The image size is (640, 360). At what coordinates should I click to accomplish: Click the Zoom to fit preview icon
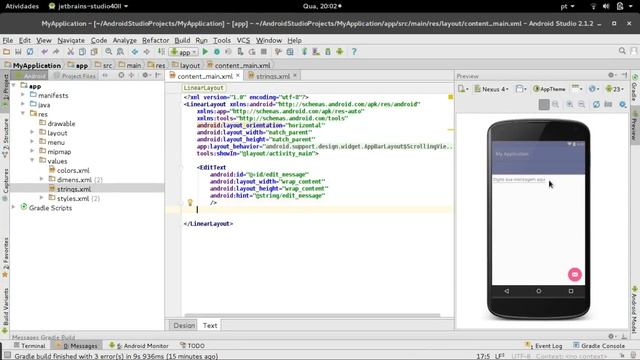pyautogui.click(x=544, y=104)
